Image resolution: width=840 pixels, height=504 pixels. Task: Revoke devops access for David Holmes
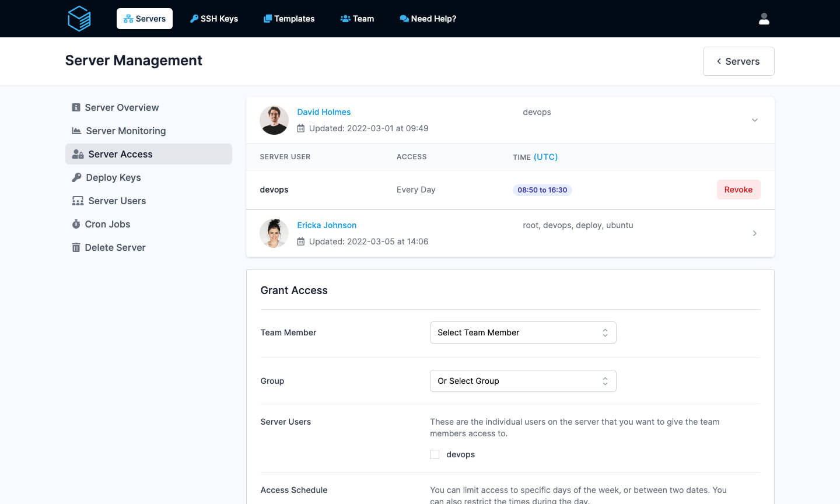(738, 190)
